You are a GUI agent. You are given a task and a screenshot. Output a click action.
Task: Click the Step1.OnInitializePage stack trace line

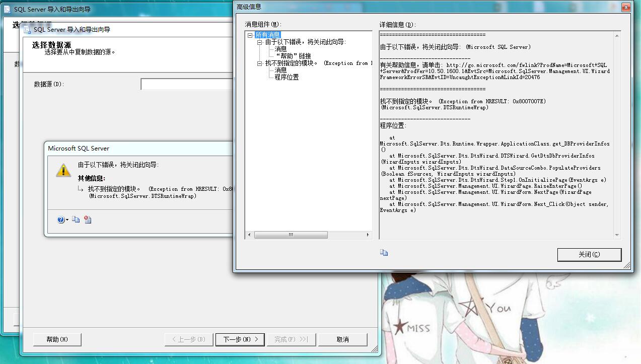497,180
